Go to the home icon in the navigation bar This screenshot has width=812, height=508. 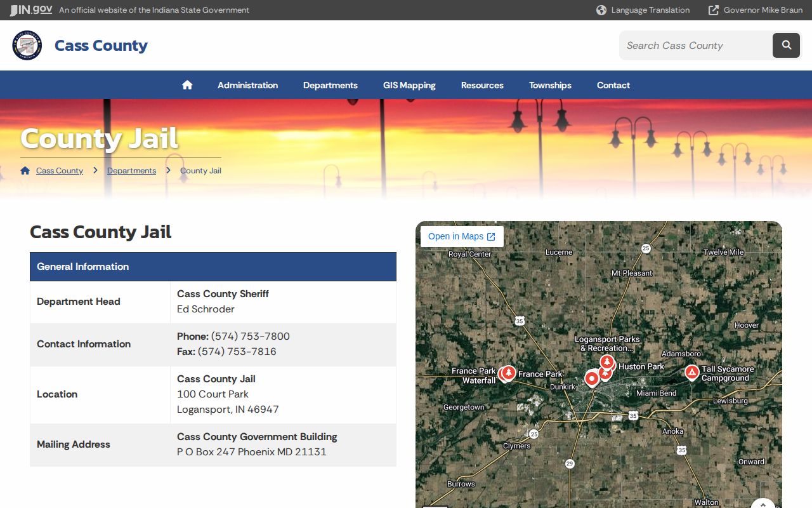(x=187, y=85)
